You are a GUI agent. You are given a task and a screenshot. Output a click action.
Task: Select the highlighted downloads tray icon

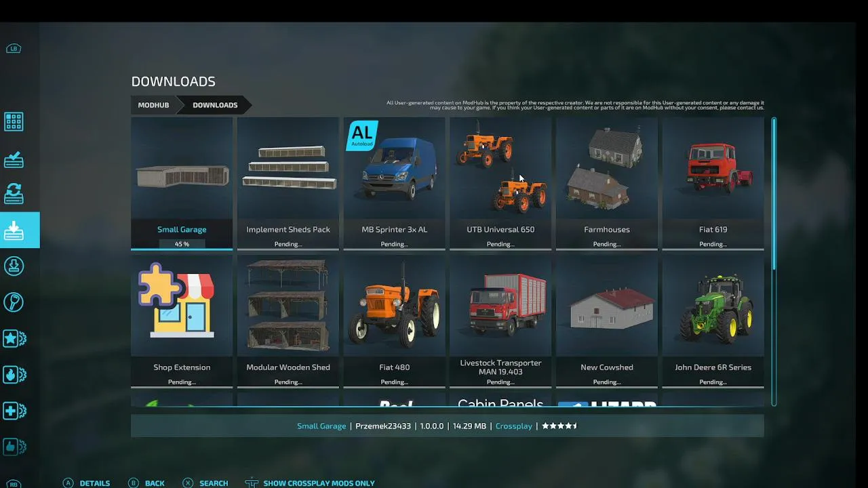tap(14, 230)
